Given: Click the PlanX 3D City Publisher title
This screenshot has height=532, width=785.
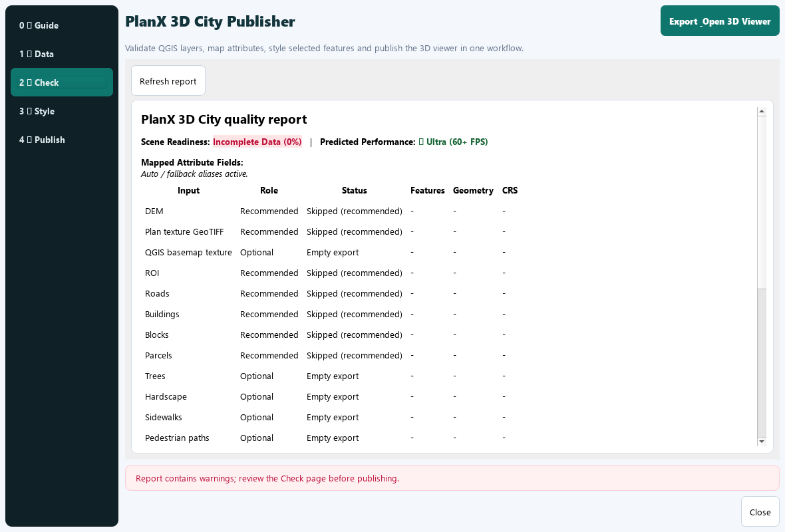Looking at the screenshot, I should coord(210,21).
